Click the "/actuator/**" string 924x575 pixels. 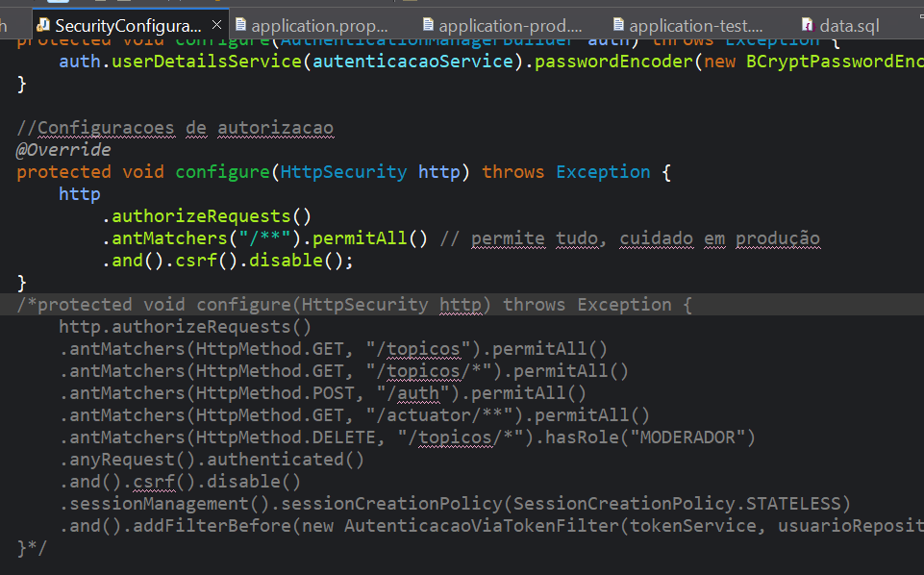[x=439, y=415]
